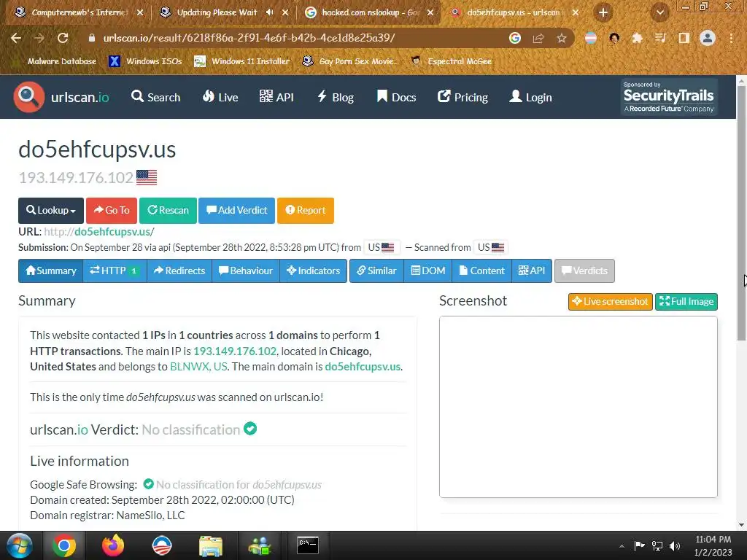Go back with browser back arrow

pos(16,38)
